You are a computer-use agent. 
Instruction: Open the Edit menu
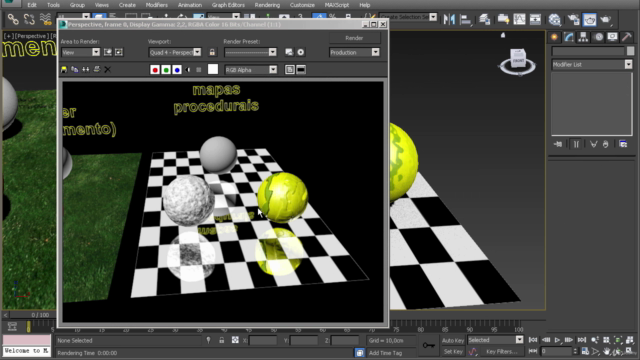pos(32,5)
